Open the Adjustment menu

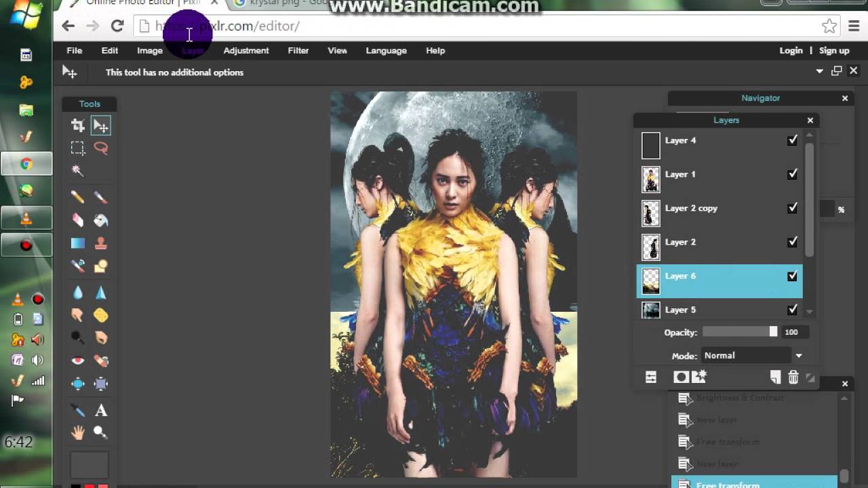point(246,50)
